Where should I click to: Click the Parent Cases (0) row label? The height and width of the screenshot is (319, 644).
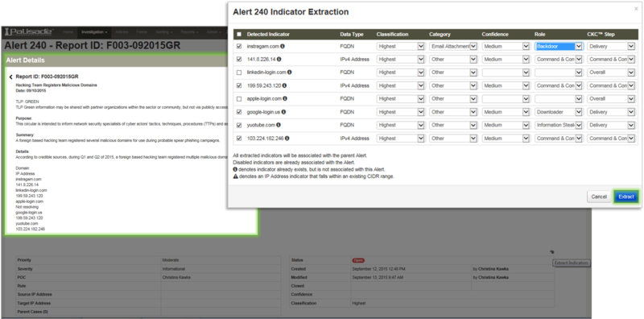pyautogui.click(x=32, y=312)
